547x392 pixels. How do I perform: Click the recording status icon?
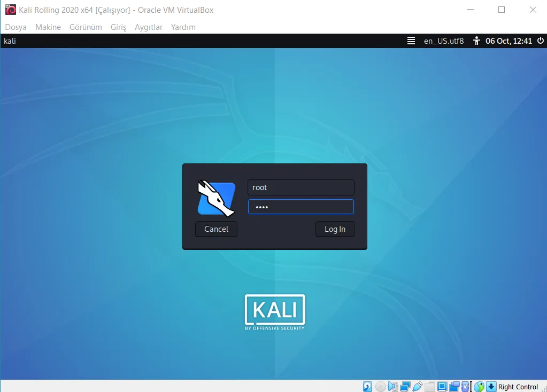(454, 387)
